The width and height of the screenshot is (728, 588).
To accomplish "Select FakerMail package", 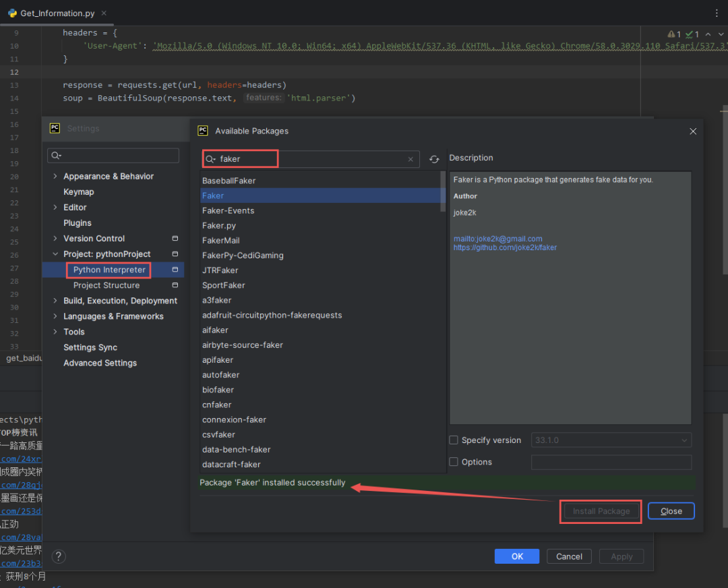I will pyautogui.click(x=321, y=240).
